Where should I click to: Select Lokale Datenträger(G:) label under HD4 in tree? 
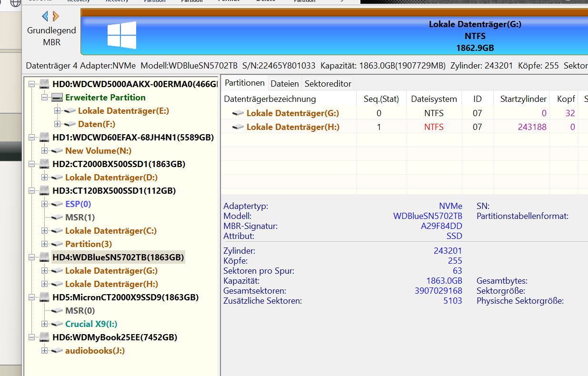[x=111, y=271]
